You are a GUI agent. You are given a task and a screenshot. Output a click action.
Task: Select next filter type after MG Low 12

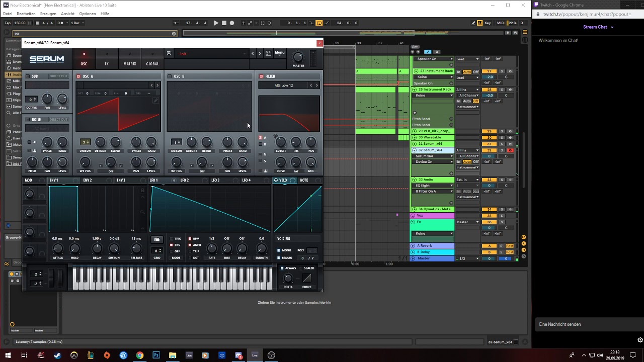[x=316, y=85]
